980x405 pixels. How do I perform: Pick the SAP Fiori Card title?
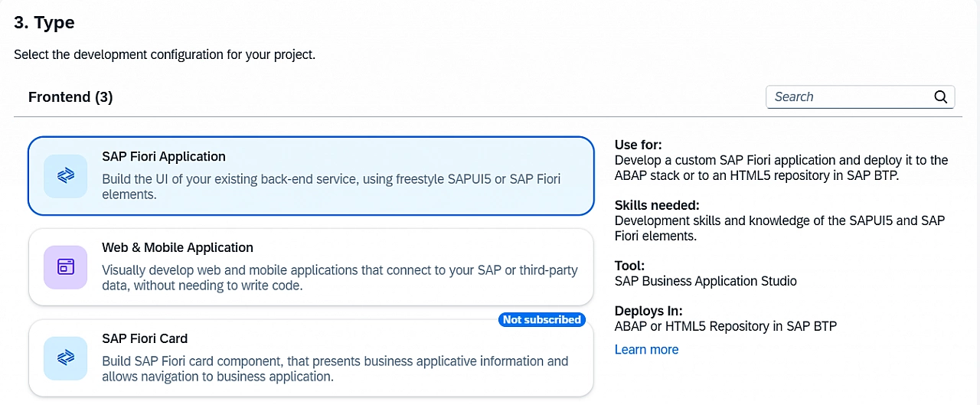tap(145, 339)
